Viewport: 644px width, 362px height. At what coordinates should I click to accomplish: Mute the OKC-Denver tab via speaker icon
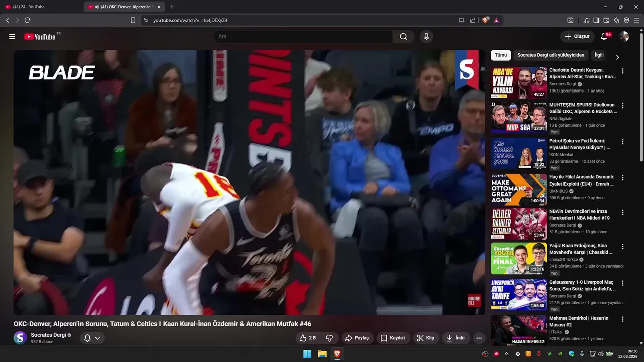[x=97, y=7]
